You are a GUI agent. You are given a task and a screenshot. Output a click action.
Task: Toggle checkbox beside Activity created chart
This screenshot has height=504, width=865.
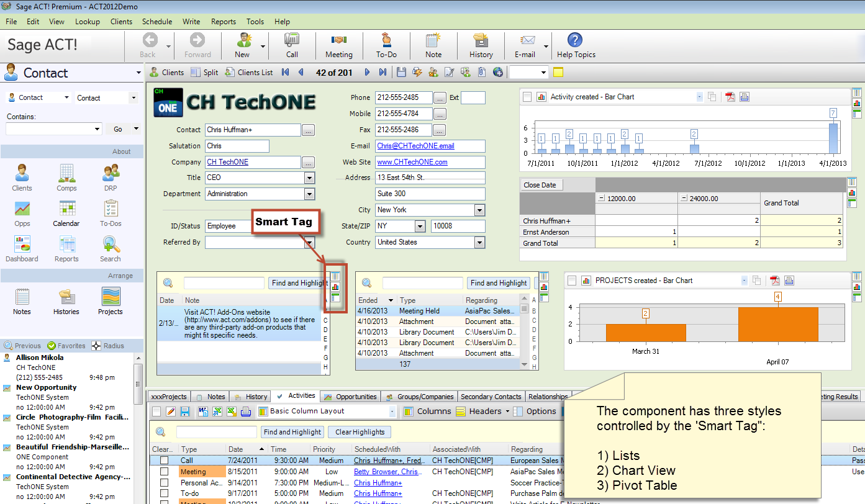point(527,97)
